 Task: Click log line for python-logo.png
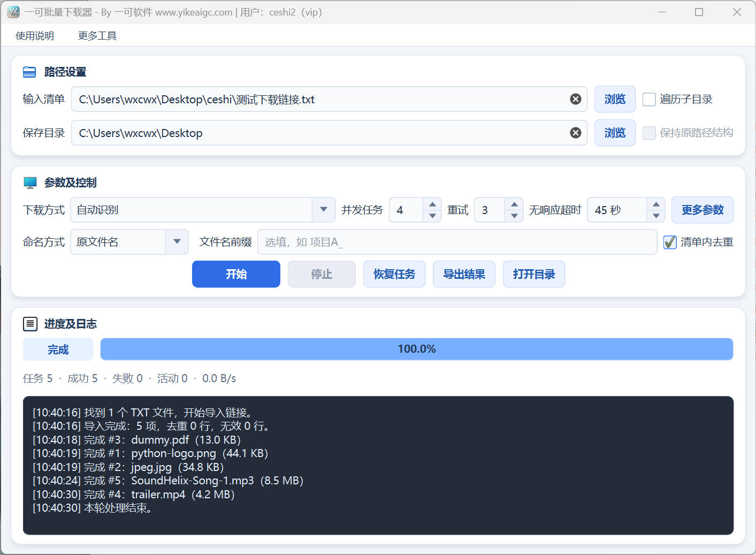point(150,453)
